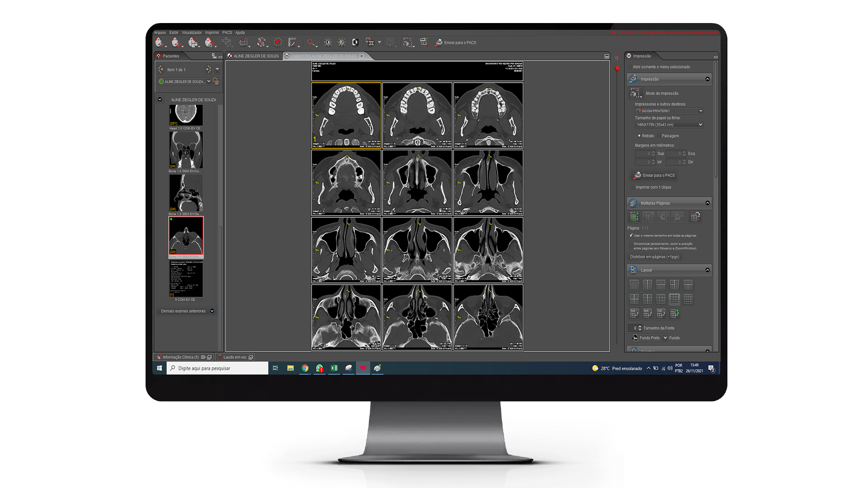Collapse ALINE ZIEGLER DE SOUZA series list
The width and height of the screenshot is (868, 488).
tap(160, 99)
